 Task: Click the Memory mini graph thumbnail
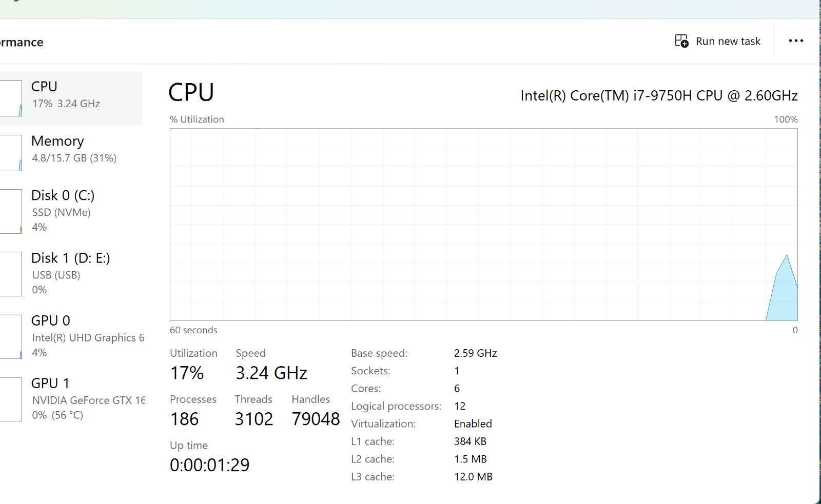[x=11, y=153]
